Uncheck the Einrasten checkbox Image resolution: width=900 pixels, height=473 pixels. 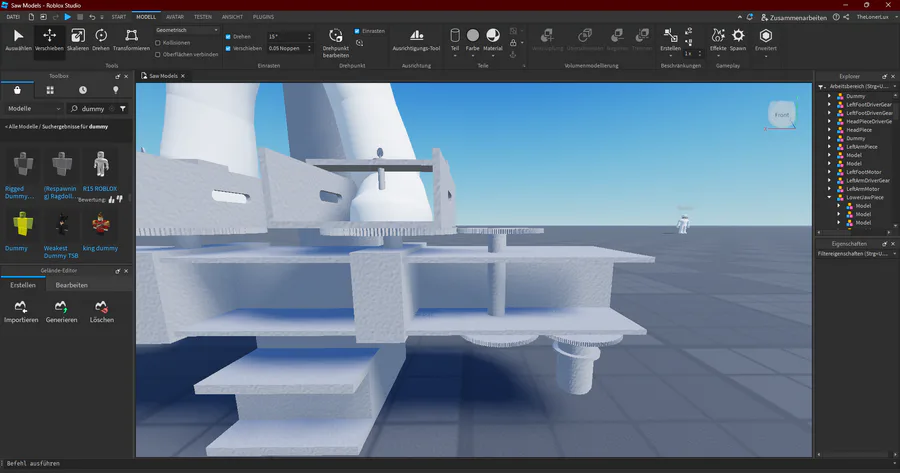pyautogui.click(x=358, y=31)
